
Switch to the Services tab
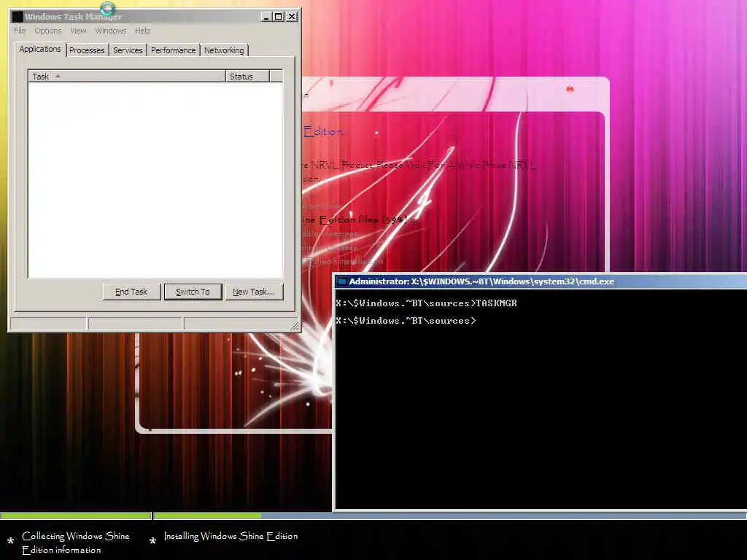tap(128, 50)
